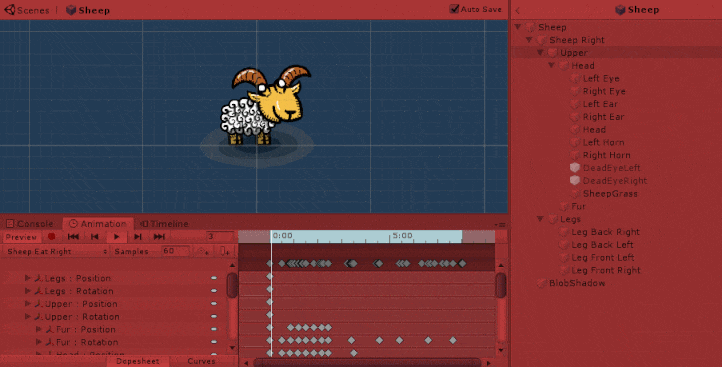
Task: Click the current frame number field
Action: pos(220,237)
